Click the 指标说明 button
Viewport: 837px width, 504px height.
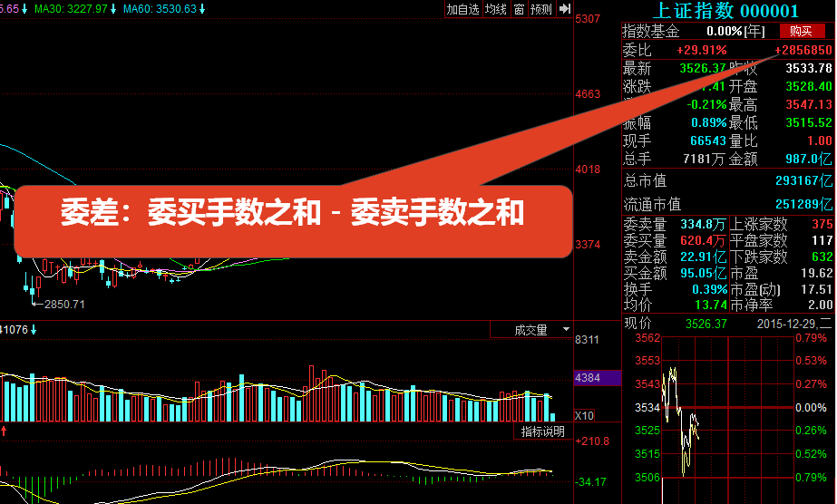tap(543, 431)
